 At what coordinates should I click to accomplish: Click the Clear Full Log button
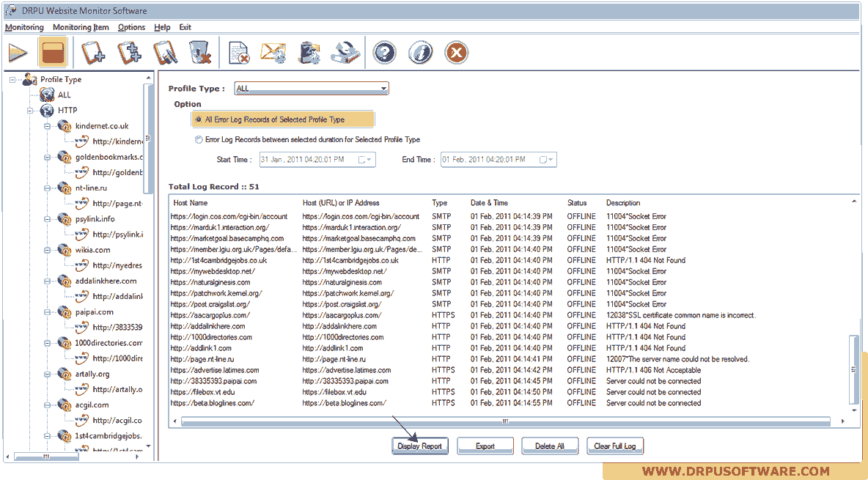point(615,446)
